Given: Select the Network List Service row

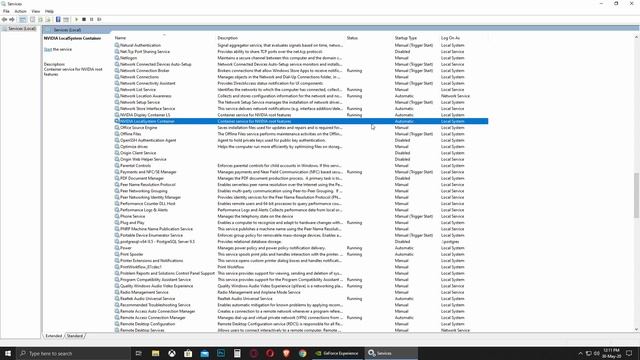Looking at the screenshot, I should 301,90.
